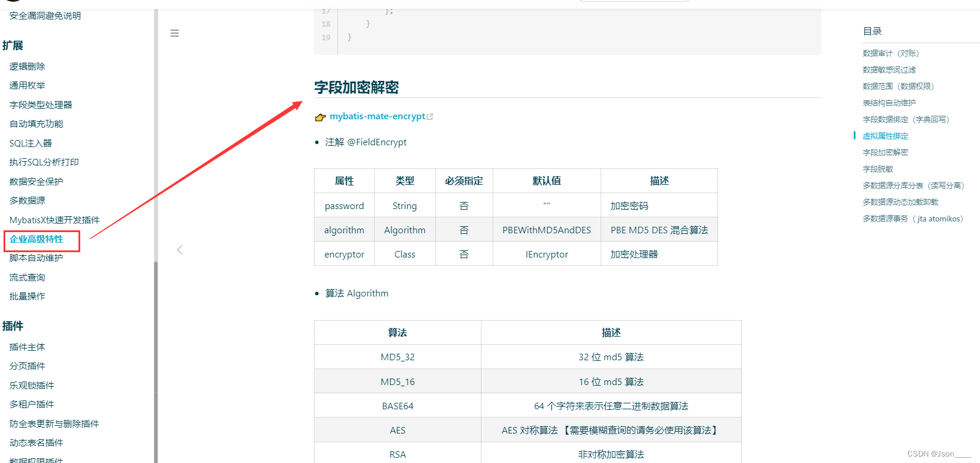Open 流式查询 sidebar entry
The height and width of the screenshot is (463, 980).
coord(27,277)
